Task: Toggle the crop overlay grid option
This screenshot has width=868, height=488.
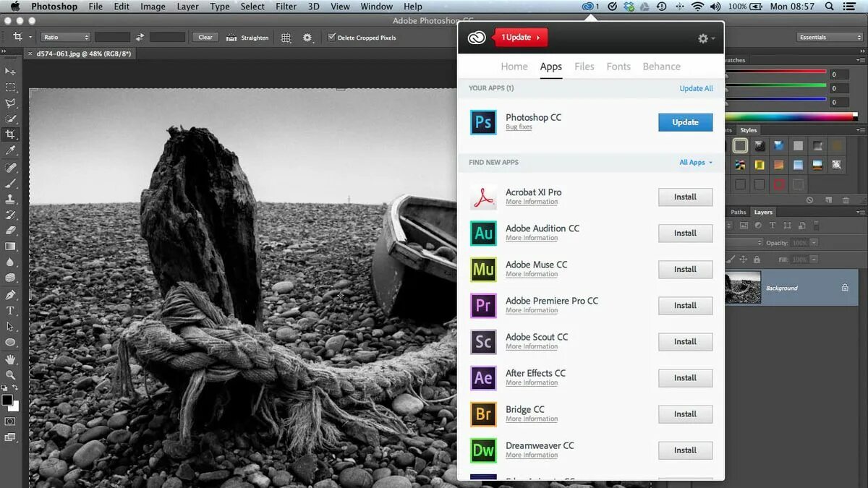Action: (286, 37)
